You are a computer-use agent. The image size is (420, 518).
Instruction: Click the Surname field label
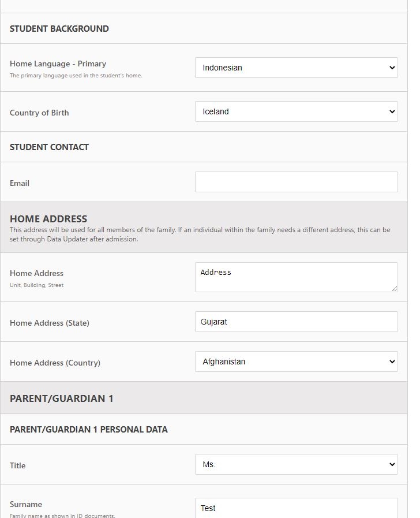26,505
